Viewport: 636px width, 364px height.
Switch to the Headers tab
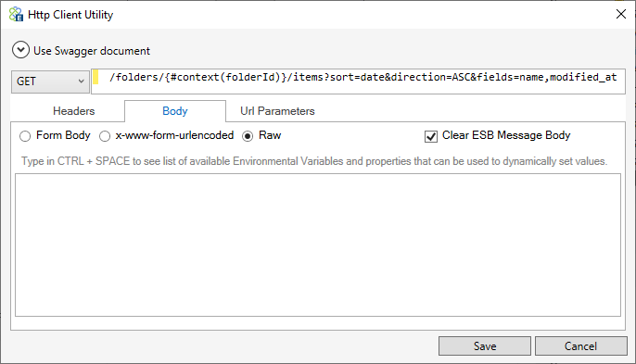pos(73,111)
